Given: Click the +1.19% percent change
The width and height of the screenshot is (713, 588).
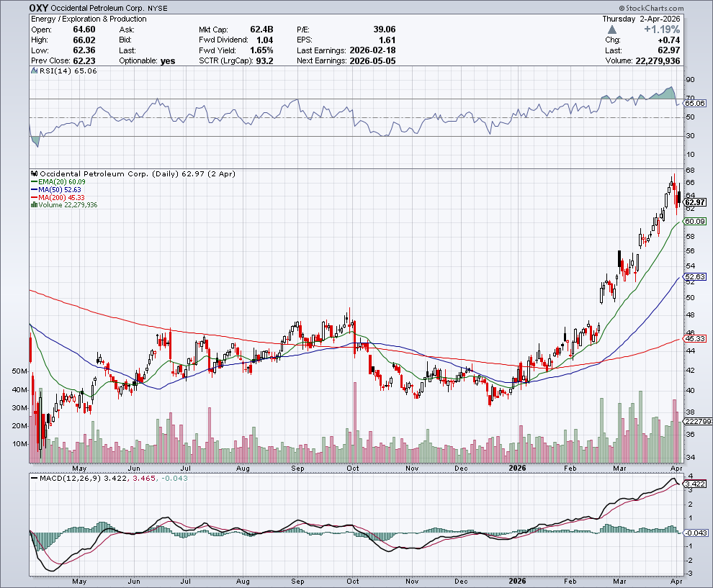Looking at the screenshot, I should (662, 30).
